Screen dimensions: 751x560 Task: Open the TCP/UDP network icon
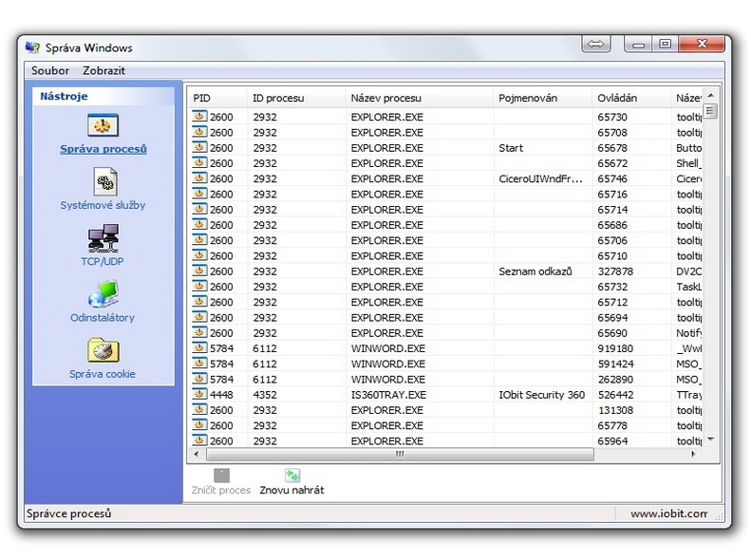[103, 237]
